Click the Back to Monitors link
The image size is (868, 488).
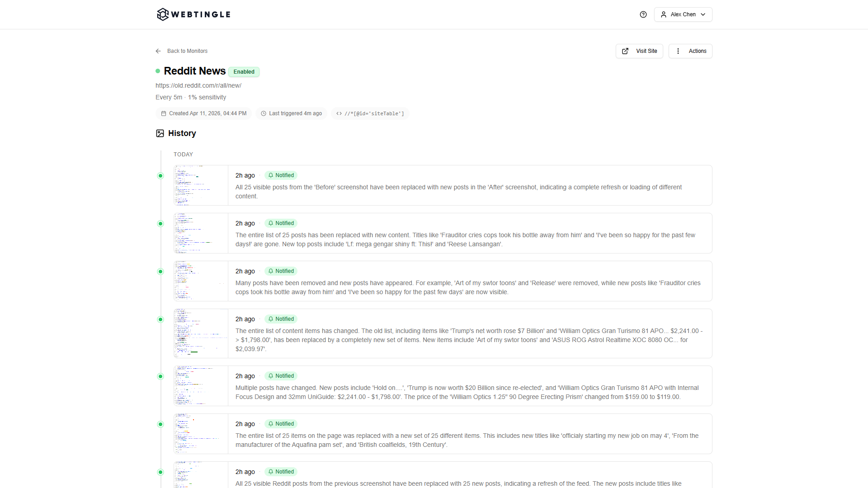click(187, 51)
